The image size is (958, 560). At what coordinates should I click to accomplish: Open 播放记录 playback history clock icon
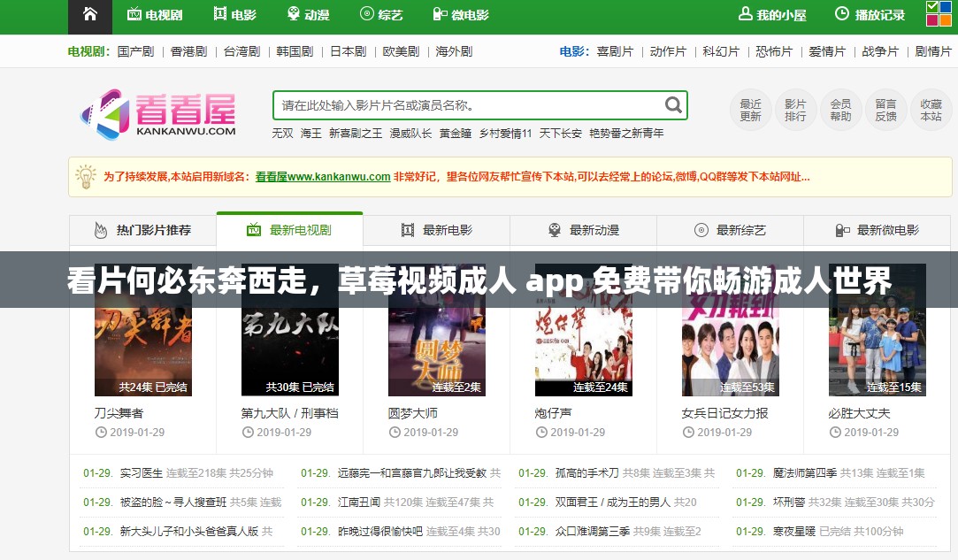(x=840, y=13)
